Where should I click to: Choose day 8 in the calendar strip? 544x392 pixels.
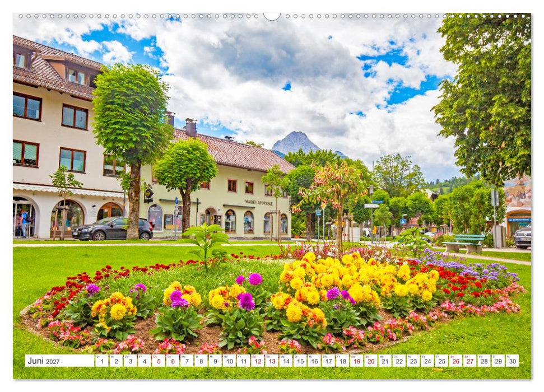coord(201,361)
